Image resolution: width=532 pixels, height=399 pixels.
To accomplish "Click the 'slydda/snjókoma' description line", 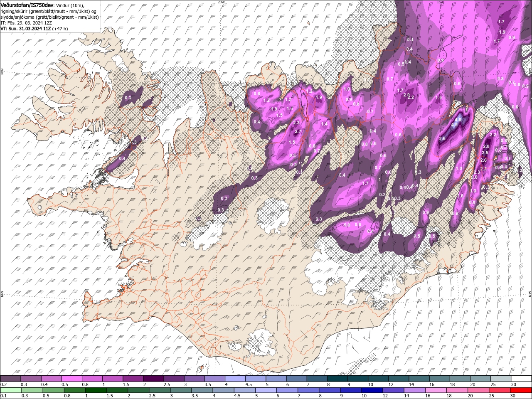I will click(49, 17).
